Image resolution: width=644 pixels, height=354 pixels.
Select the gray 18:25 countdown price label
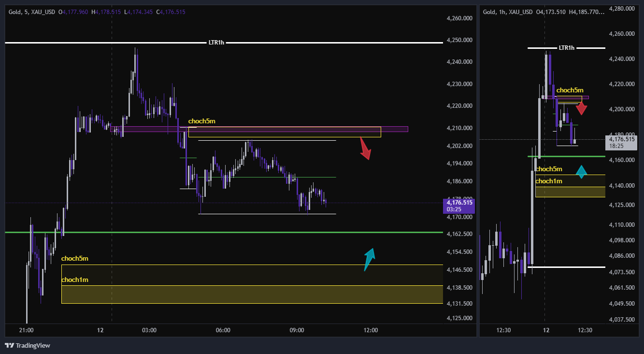point(622,142)
